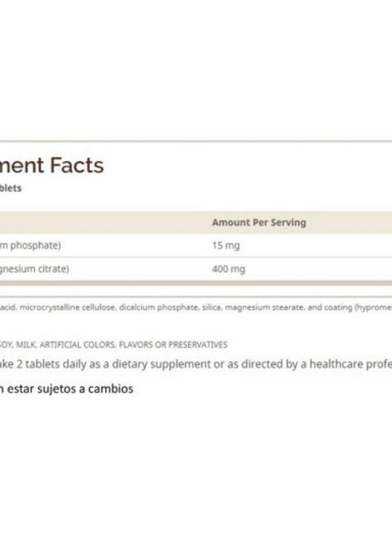This screenshot has width=392, height=549.
Task: Select the "400 mg" amount value
Action: pyautogui.click(x=229, y=269)
